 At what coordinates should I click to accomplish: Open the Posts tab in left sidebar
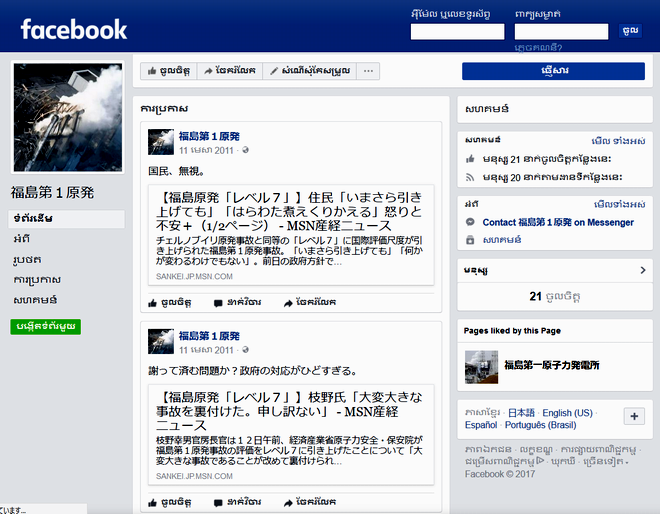coord(37,280)
